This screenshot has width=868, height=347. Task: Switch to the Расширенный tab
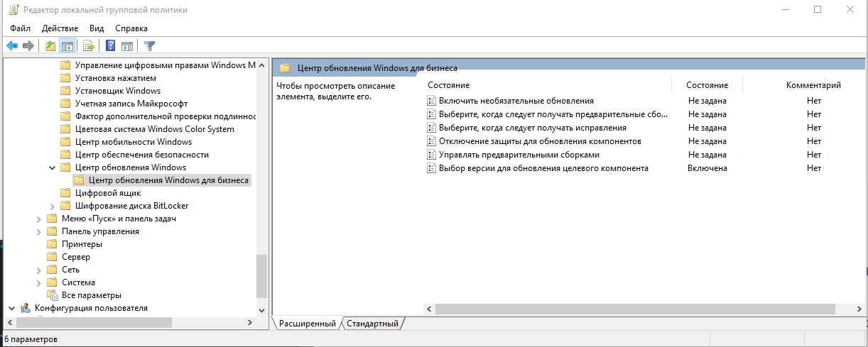coord(307,324)
